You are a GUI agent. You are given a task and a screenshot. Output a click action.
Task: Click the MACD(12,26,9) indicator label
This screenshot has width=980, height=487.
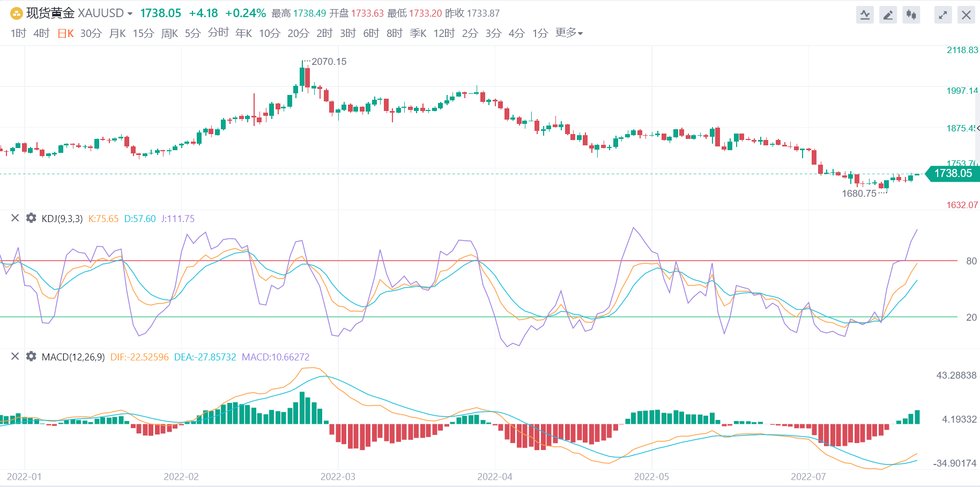(73, 357)
